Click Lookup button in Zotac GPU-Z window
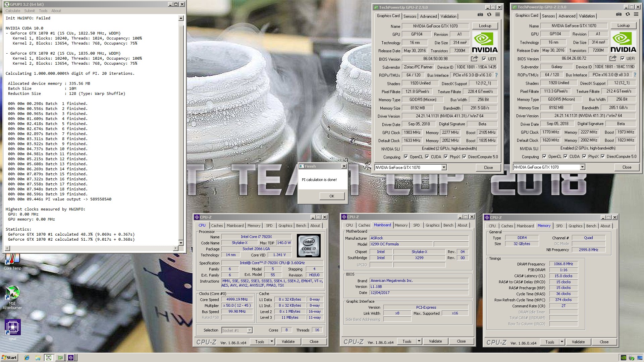Image resolution: width=644 pixels, height=362 pixels. [485, 26]
